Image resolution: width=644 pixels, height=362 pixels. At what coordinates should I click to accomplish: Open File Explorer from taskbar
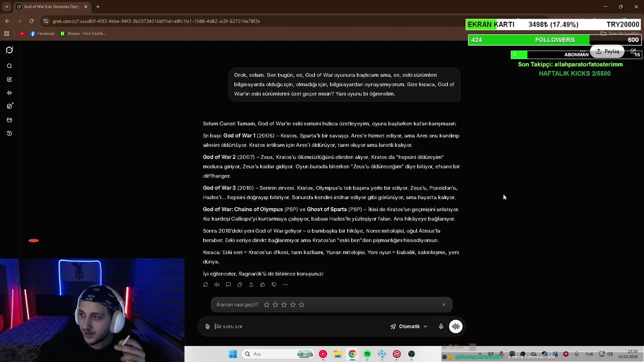point(338,354)
